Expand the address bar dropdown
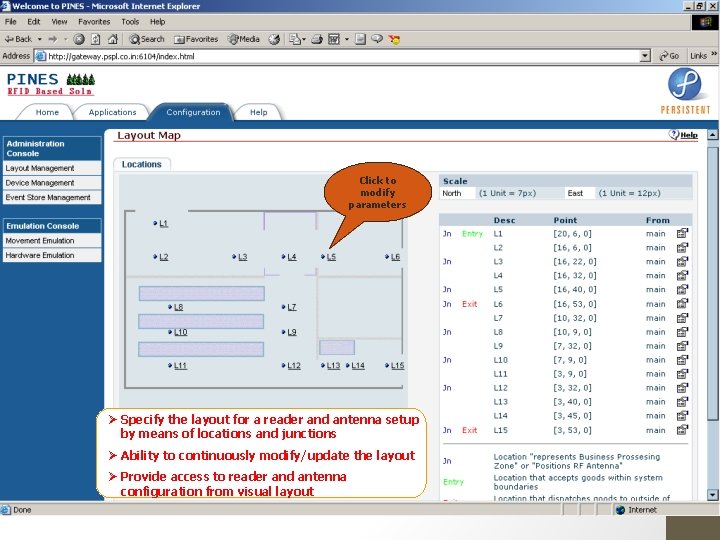This screenshot has width=720, height=540. pyautogui.click(x=645, y=56)
